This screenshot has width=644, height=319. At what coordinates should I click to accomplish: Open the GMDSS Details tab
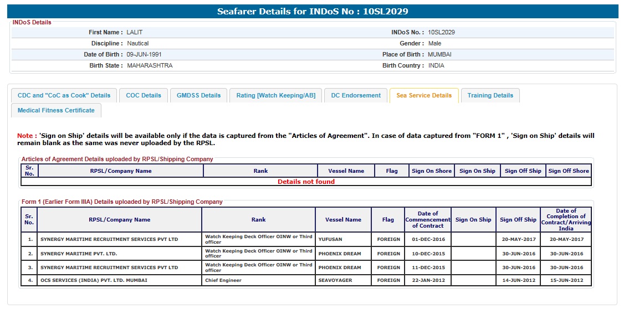198,95
